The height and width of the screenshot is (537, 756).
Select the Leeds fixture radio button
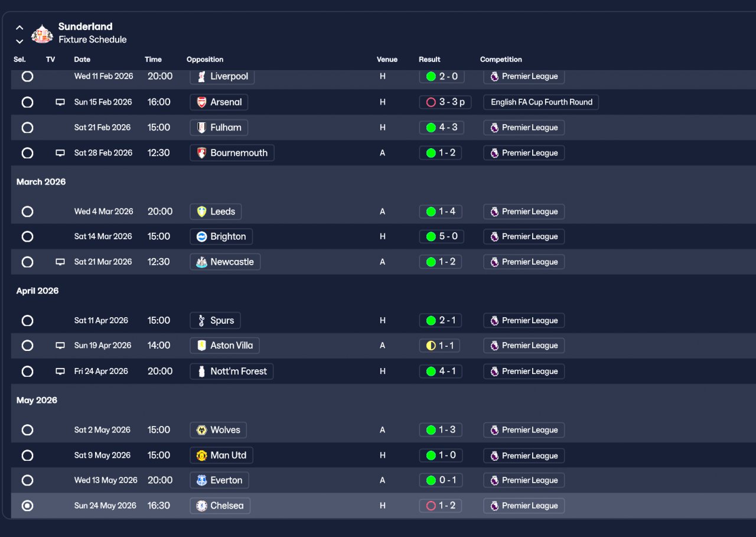click(x=27, y=211)
